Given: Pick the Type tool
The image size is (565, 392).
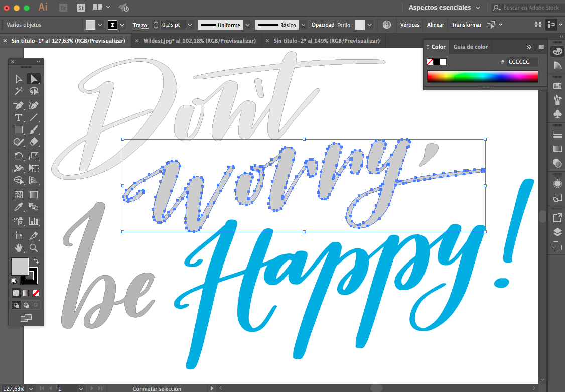Looking at the screenshot, I should pos(19,117).
